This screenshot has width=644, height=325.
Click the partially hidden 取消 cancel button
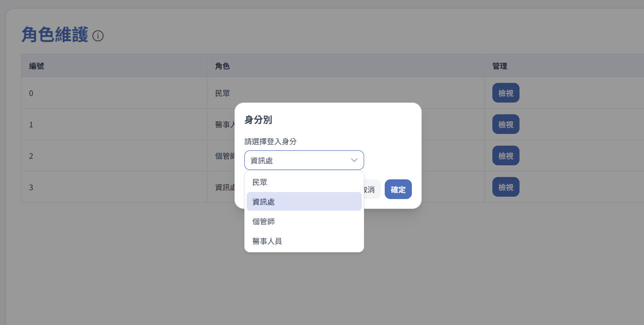pos(372,190)
